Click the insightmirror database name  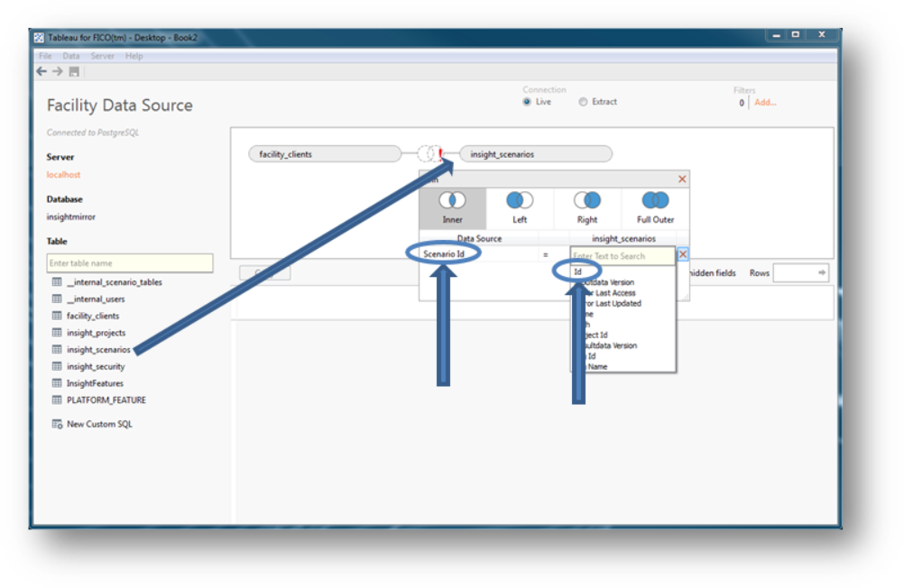coord(71,216)
